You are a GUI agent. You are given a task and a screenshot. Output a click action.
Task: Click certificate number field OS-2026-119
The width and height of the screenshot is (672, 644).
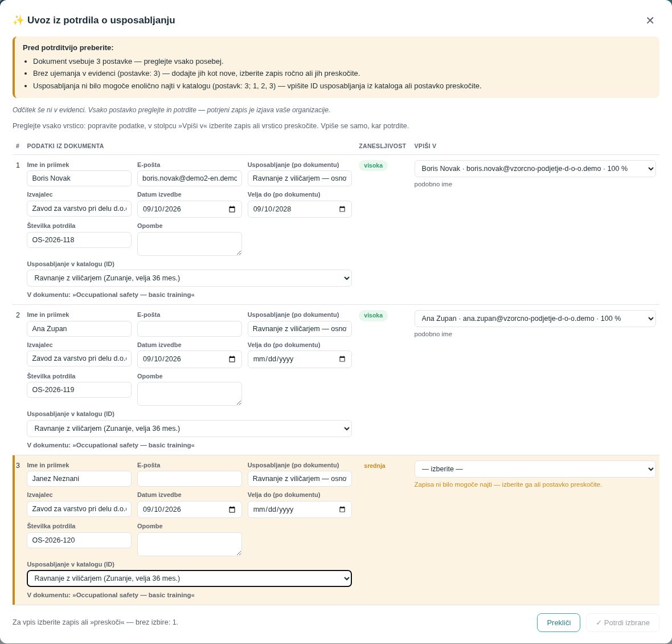tap(79, 390)
